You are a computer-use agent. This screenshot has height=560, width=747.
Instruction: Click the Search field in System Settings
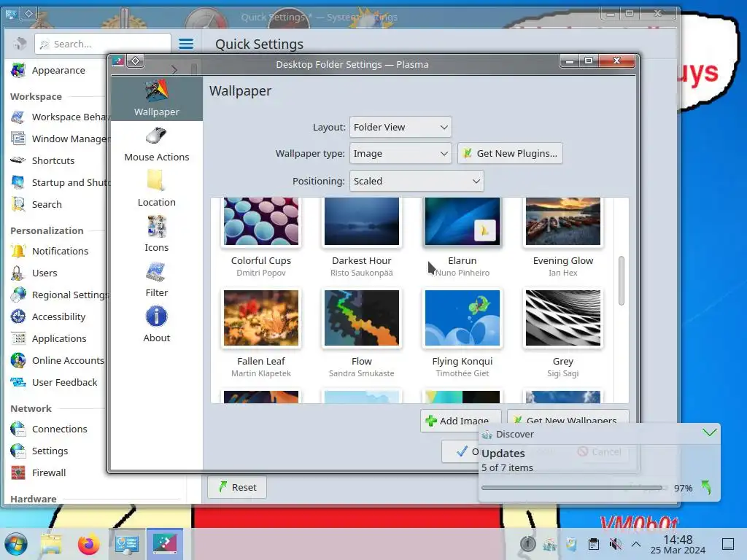tap(103, 44)
